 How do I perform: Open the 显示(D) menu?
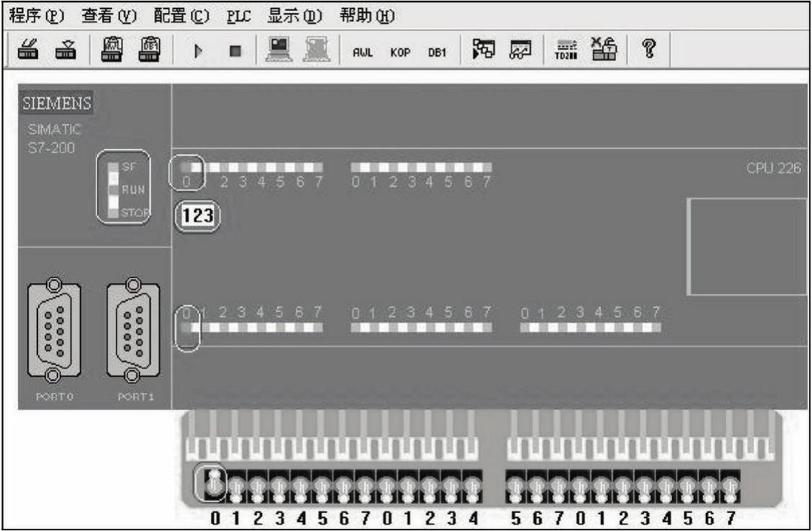[294, 16]
